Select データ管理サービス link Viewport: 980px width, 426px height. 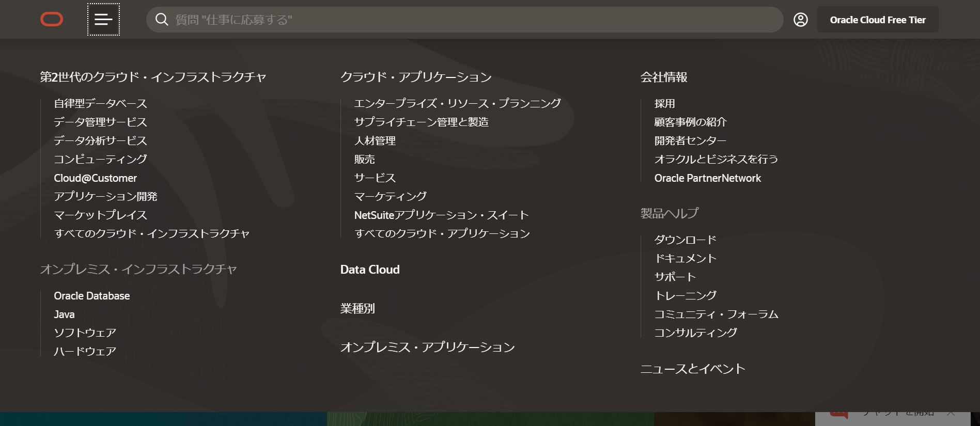pyautogui.click(x=100, y=122)
